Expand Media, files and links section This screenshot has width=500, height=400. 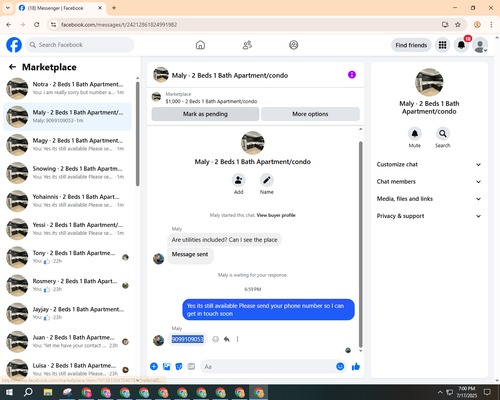pos(429,199)
